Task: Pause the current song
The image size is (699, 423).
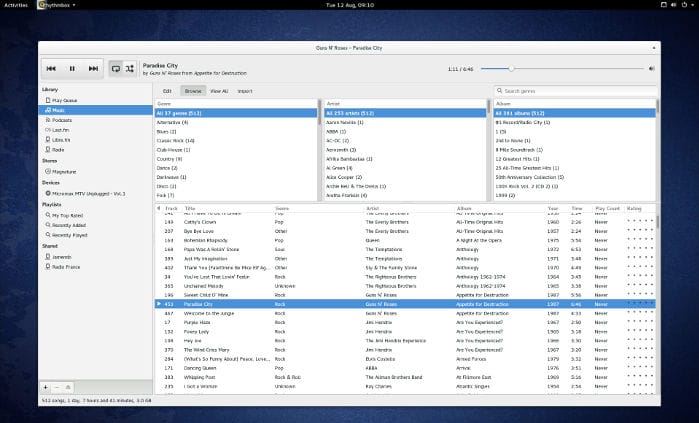Action: (72, 69)
